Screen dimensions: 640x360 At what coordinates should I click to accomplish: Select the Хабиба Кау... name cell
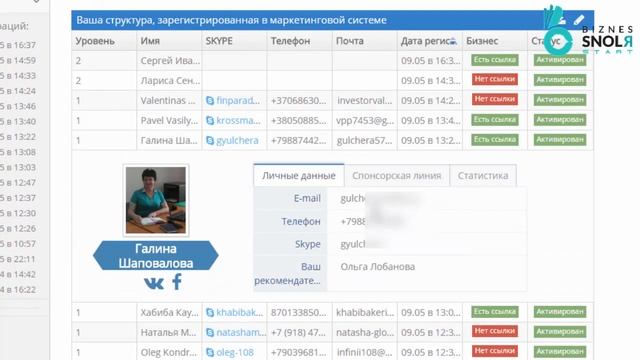(x=169, y=313)
